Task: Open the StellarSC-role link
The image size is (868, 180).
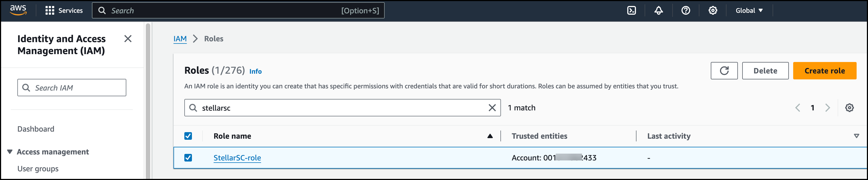Action: 237,158
